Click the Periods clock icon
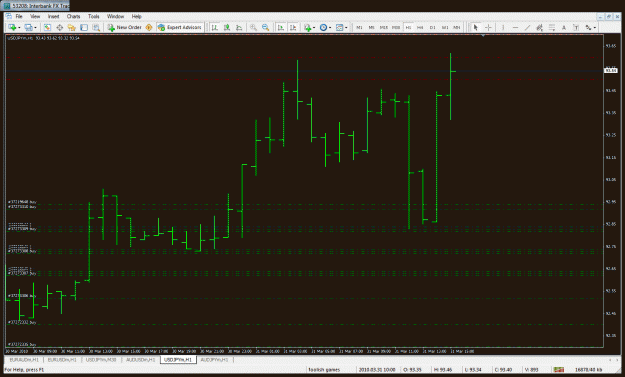Image resolution: width=625 pixels, height=377 pixels. 323,27
